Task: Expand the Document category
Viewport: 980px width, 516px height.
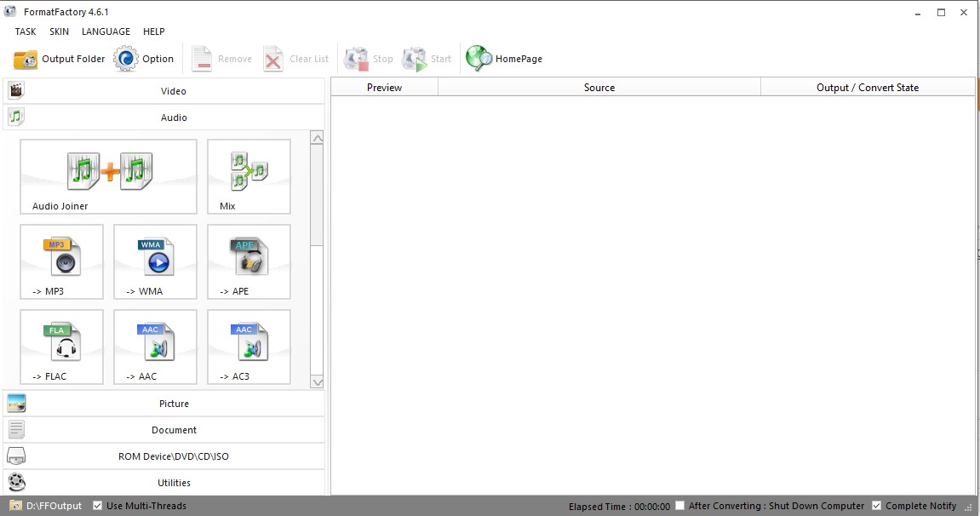Action: click(164, 430)
